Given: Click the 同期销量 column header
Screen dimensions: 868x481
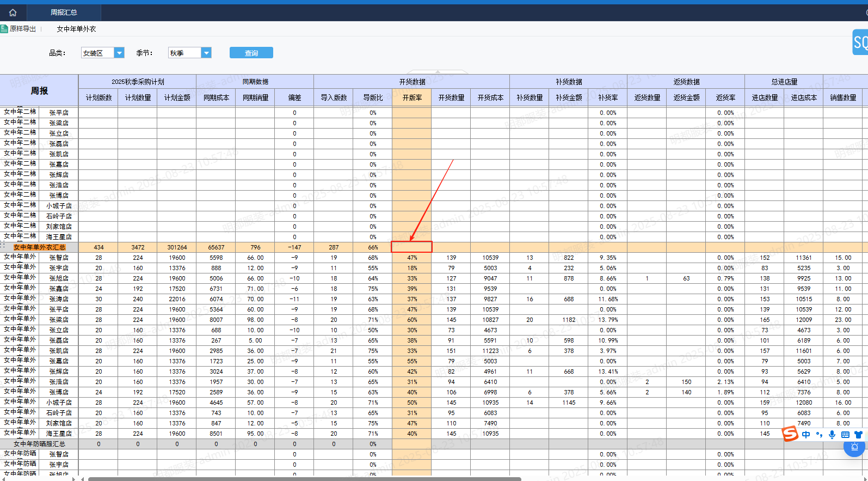Looking at the screenshot, I should (x=255, y=98).
